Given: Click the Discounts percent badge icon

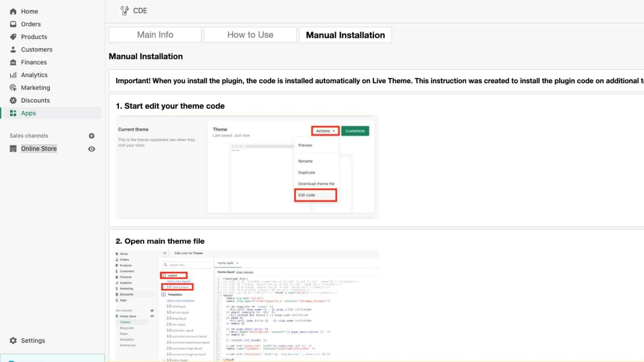Looking at the screenshot, I should click(13, 101).
